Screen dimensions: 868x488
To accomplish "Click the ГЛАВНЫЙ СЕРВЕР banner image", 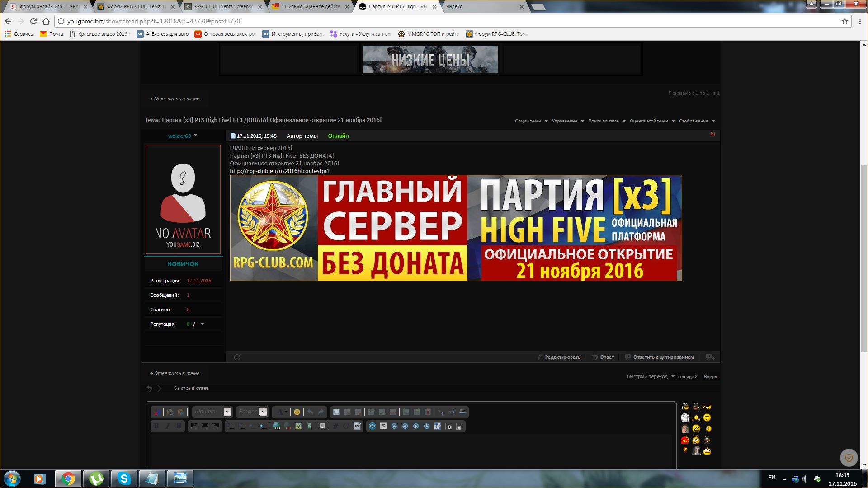I will coord(456,228).
